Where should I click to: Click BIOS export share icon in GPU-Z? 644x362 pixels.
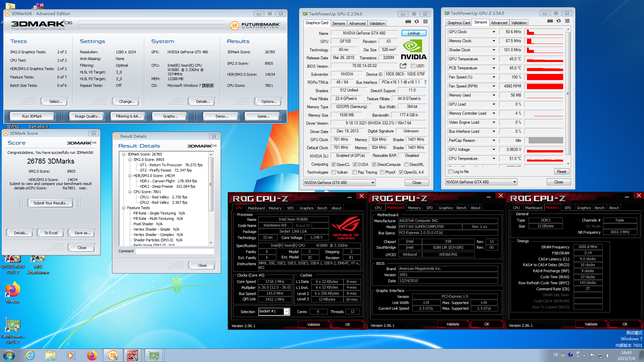pyautogui.click(x=403, y=66)
